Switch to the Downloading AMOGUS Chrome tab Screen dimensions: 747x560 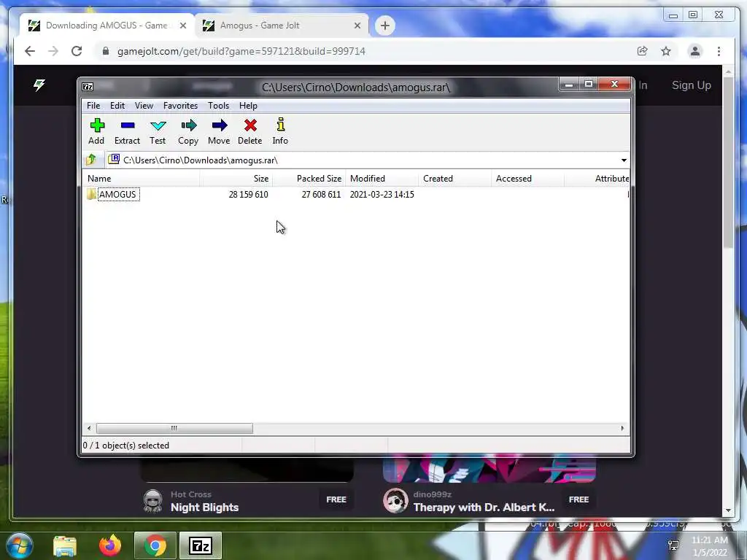pos(106,26)
